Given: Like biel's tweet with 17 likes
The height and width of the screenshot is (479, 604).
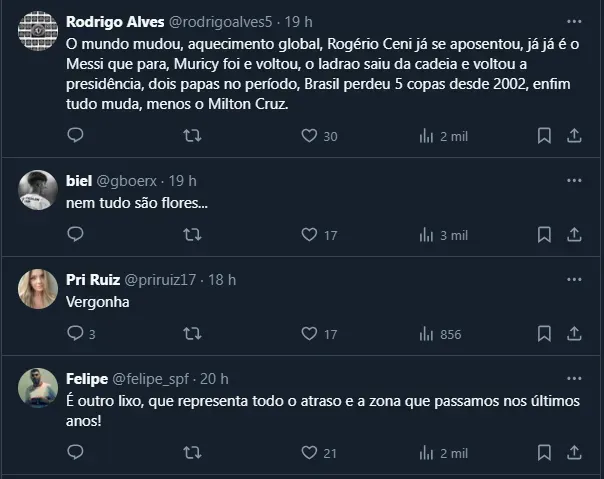Looking at the screenshot, I should coord(309,235).
